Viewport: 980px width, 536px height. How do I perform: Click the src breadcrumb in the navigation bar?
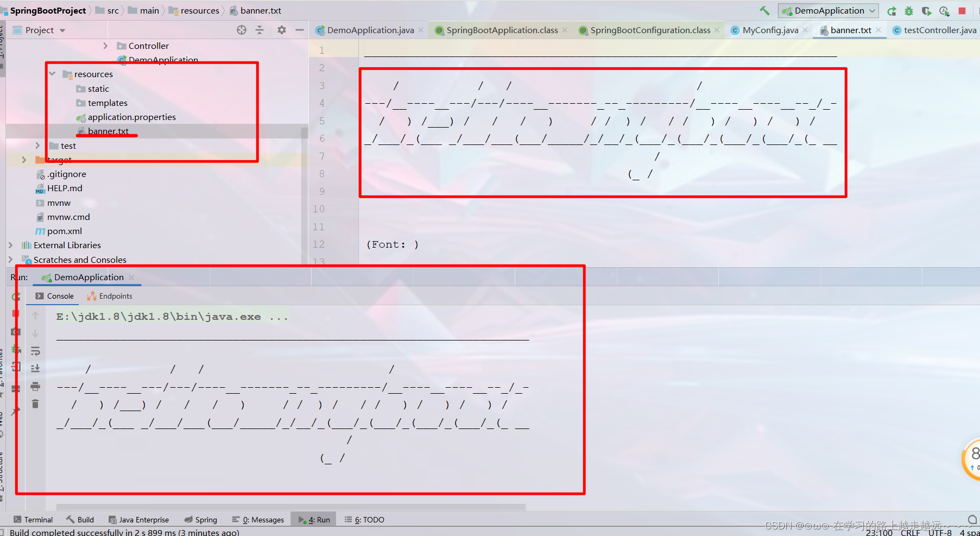click(x=108, y=11)
